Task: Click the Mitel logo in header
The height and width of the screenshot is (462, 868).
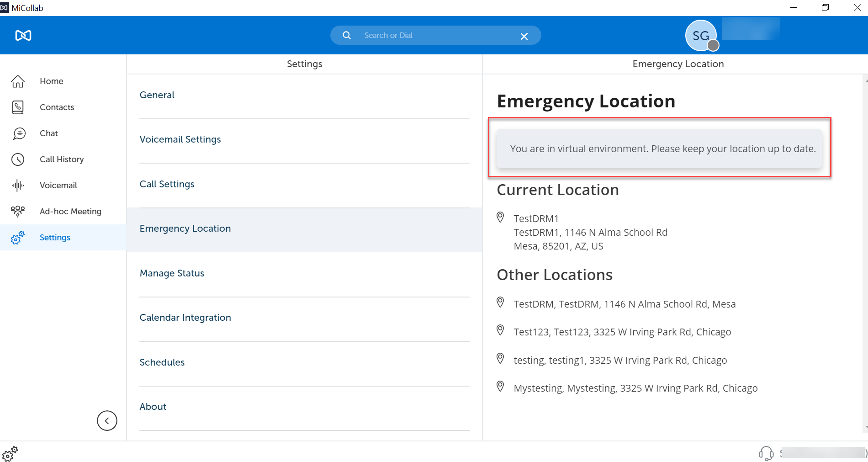Action: point(23,35)
